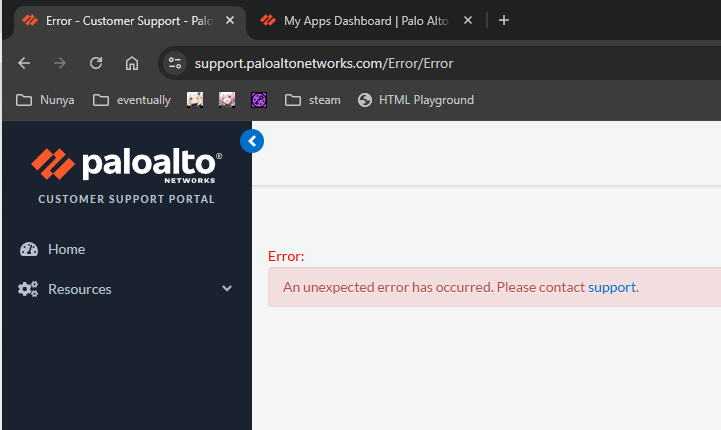This screenshot has height=430, width=721.
Task: Open the purple square icon bookmark
Action: point(259,100)
